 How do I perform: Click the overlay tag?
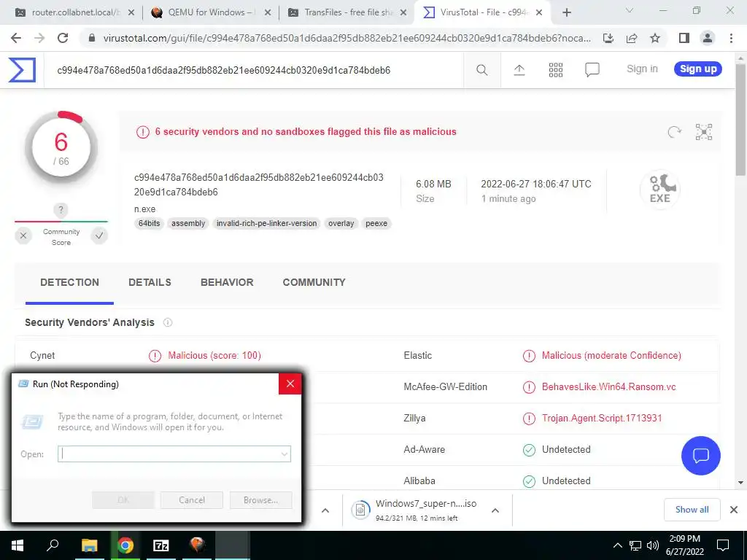341,223
